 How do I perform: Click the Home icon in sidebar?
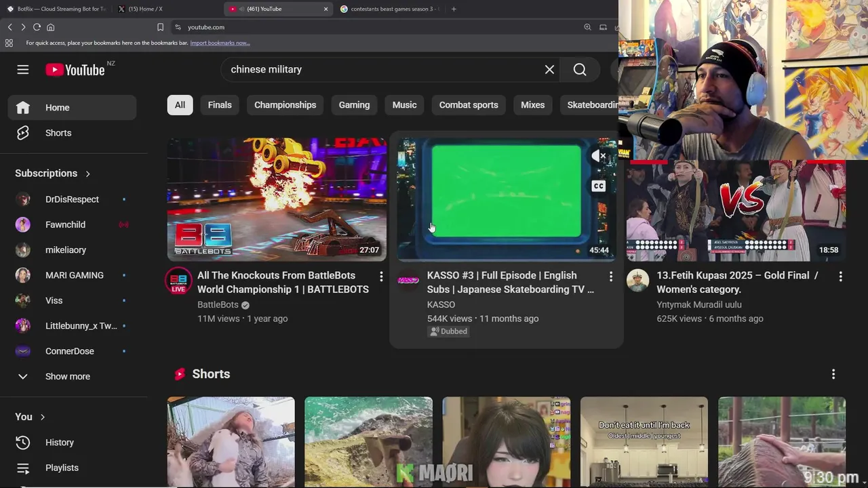coord(23,108)
